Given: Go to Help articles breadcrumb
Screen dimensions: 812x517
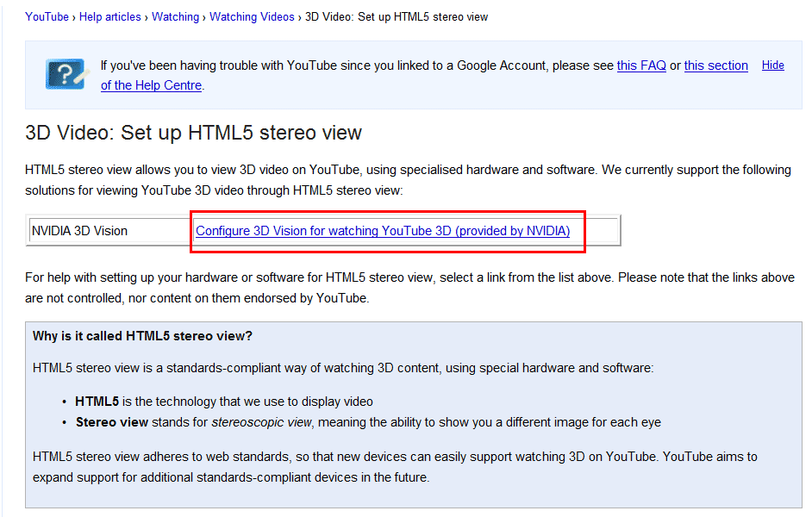Looking at the screenshot, I should 109,17.
